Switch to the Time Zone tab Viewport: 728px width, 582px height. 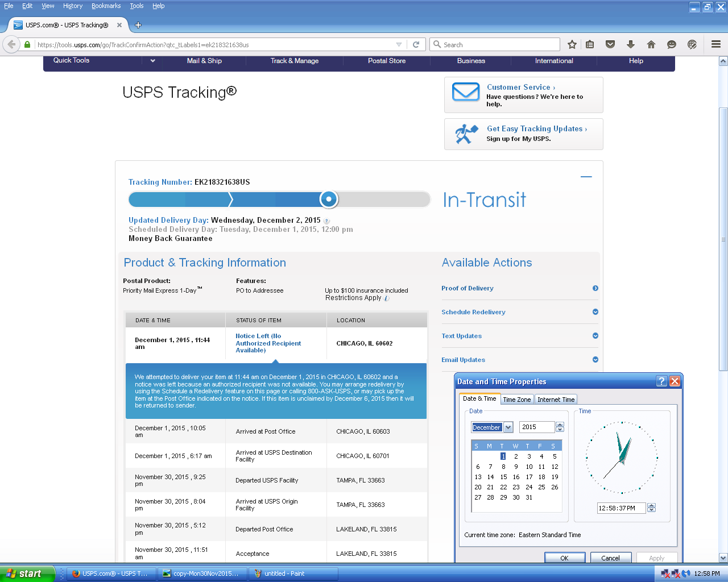[x=516, y=400]
